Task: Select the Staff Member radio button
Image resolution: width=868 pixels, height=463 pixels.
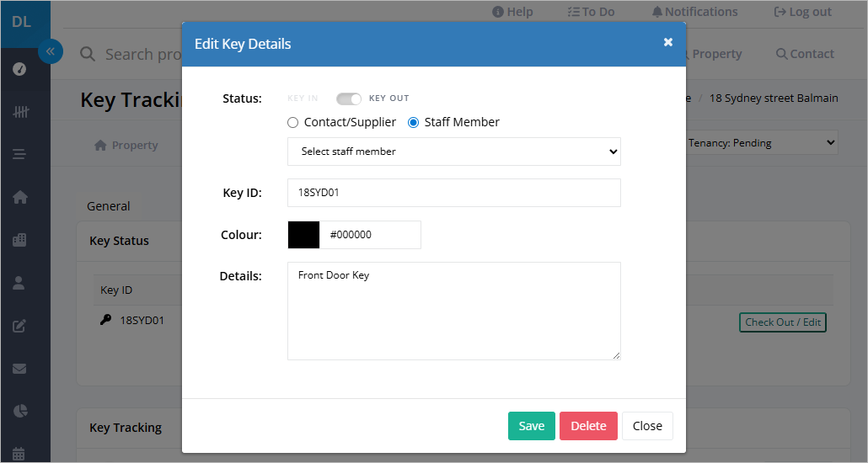Action: pyautogui.click(x=413, y=123)
